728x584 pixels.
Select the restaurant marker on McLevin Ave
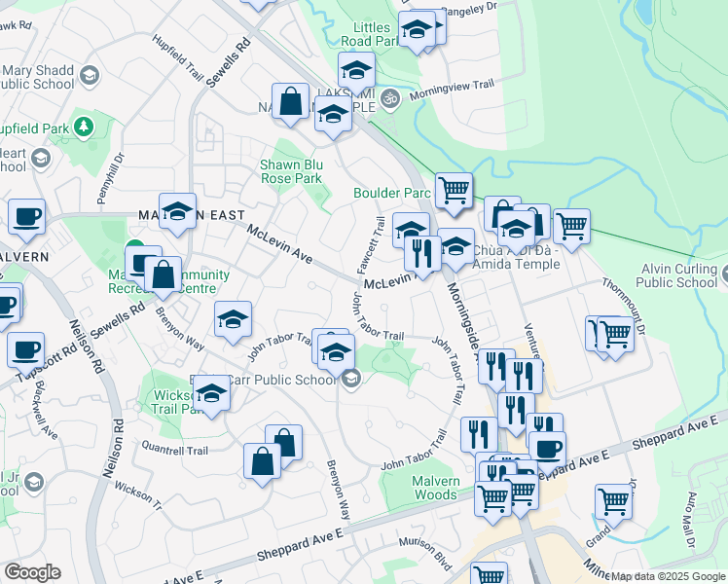point(422,254)
